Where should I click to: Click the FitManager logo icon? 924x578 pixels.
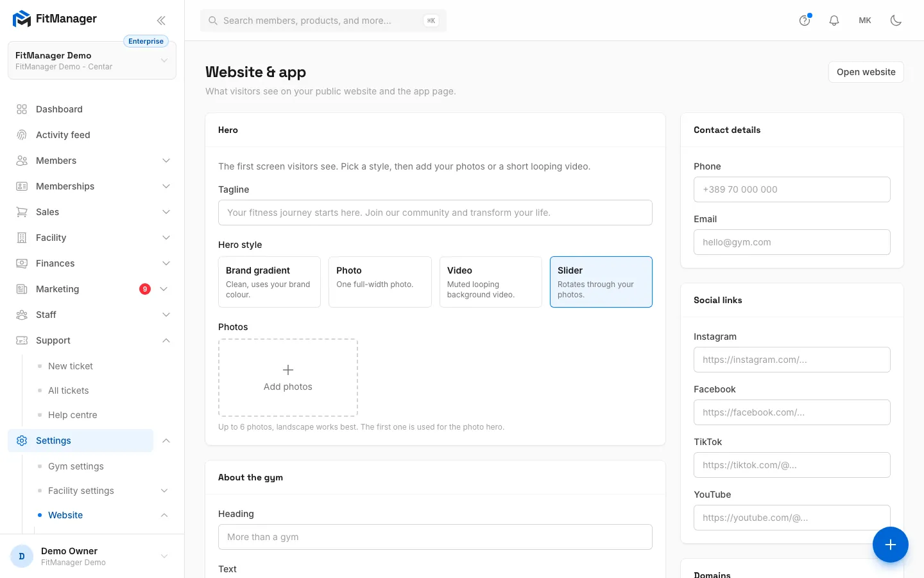(x=22, y=19)
